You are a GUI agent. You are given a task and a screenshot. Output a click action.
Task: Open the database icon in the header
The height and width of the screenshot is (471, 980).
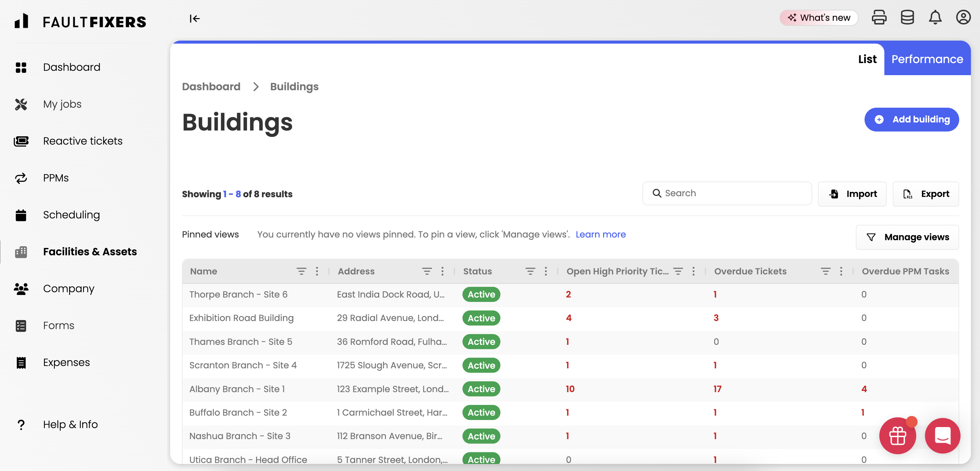click(x=907, y=17)
